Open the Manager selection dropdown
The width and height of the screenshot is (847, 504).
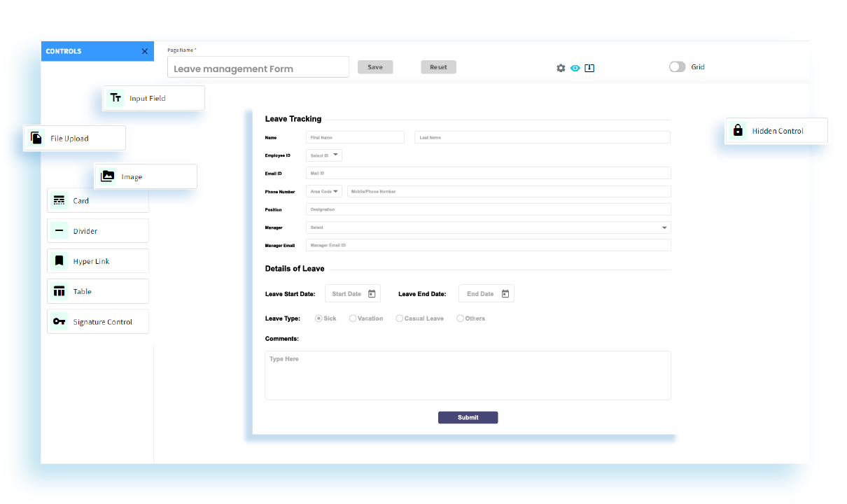tap(663, 227)
